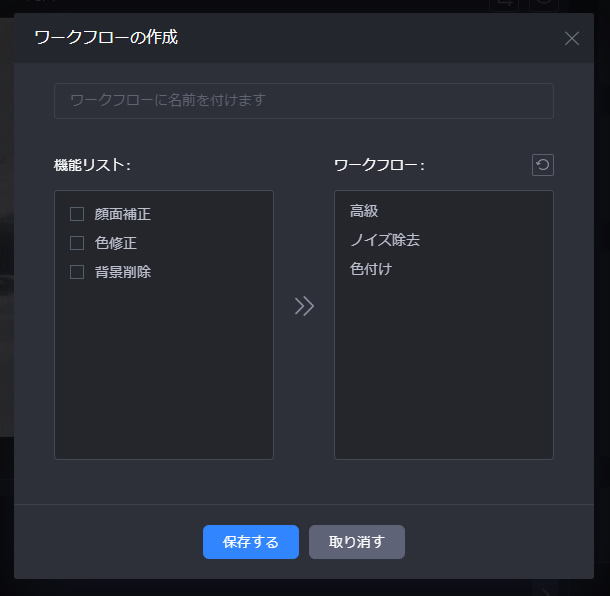This screenshot has height=596, width=610.
Task: Enable the 顔面補正 checkbox
Action: click(x=77, y=214)
